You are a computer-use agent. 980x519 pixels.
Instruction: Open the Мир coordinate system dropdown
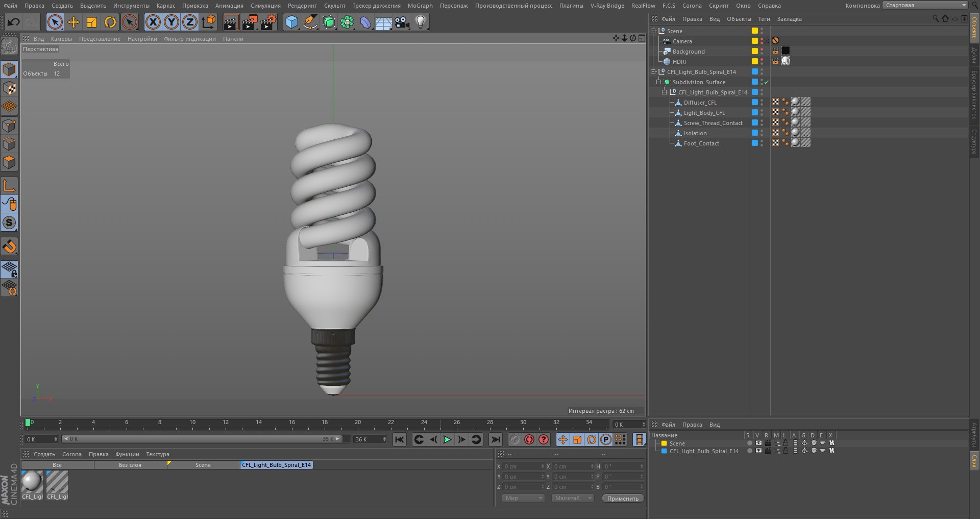(523, 498)
